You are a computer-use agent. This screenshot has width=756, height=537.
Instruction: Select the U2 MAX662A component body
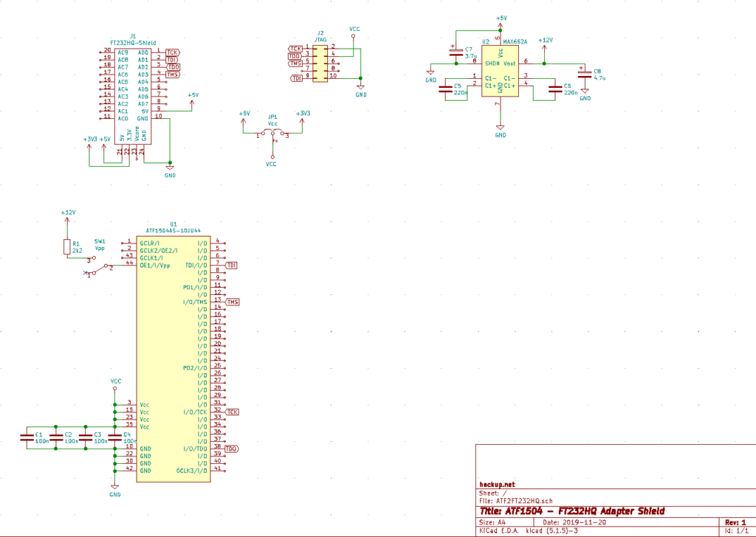(x=502, y=70)
